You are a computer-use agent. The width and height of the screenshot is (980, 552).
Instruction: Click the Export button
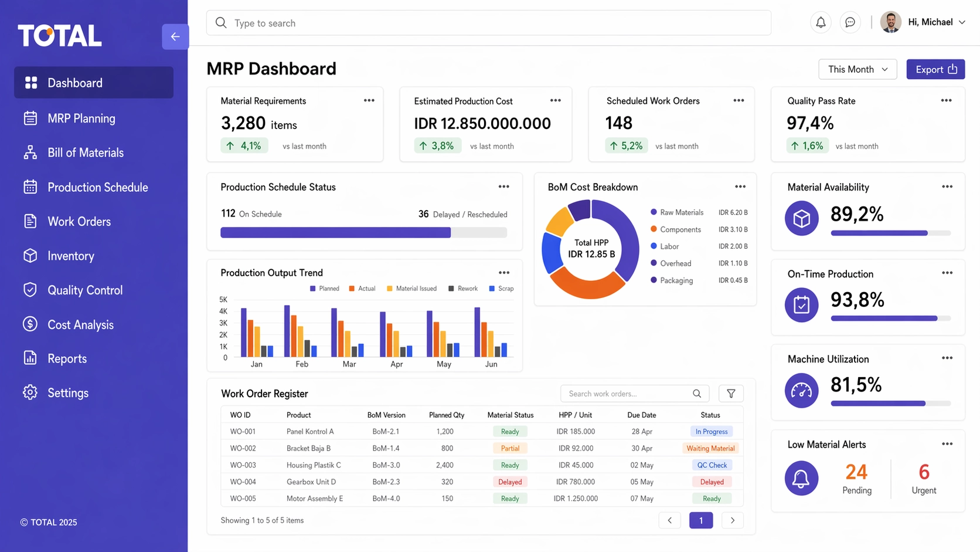click(935, 69)
